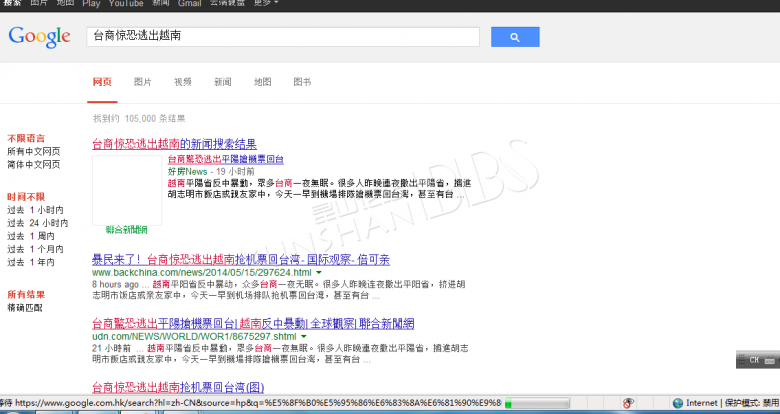Click the language bar drag handle
The width and height of the screenshot is (780, 414).
741,360
